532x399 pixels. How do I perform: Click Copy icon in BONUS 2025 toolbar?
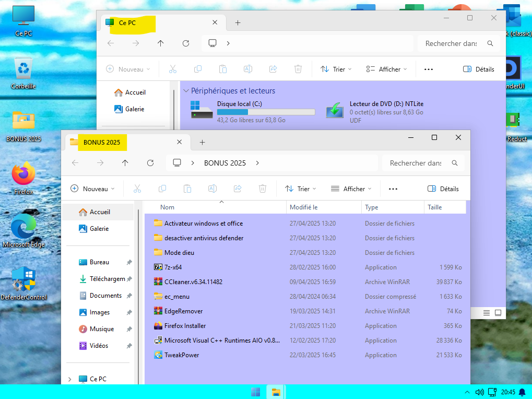162,189
